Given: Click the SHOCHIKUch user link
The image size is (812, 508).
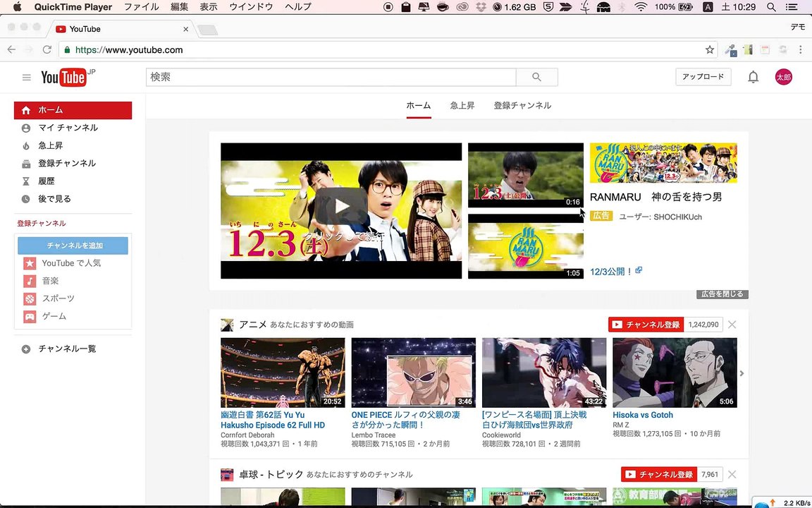Looking at the screenshot, I should pyautogui.click(x=677, y=217).
